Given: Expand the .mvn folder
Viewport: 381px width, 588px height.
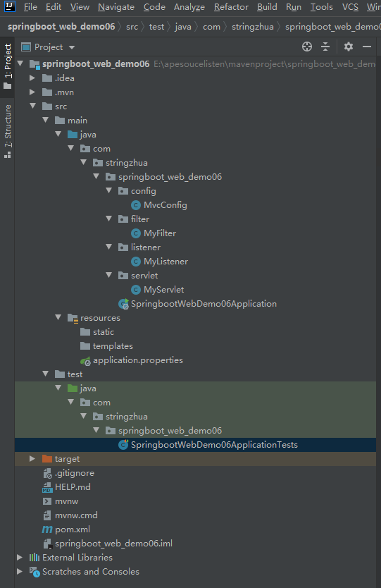Looking at the screenshot, I should coord(32,92).
